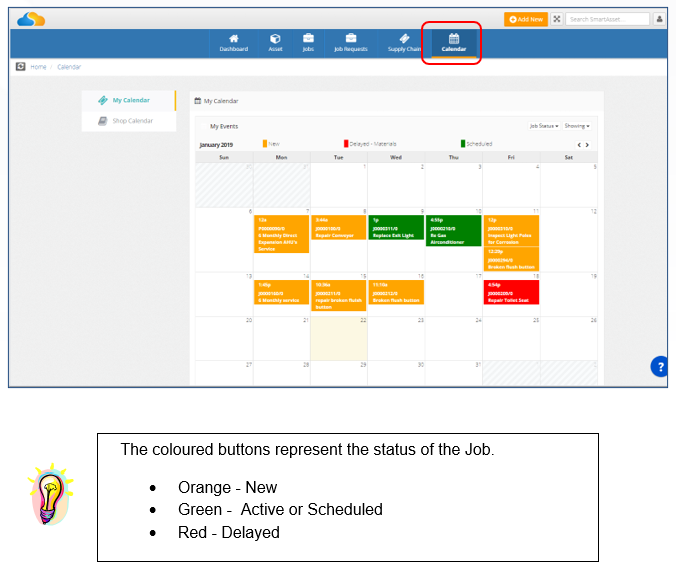Viewport: 676px width, 565px height.
Task: Select My Calendar in the sidebar
Action: (x=129, y=100)
